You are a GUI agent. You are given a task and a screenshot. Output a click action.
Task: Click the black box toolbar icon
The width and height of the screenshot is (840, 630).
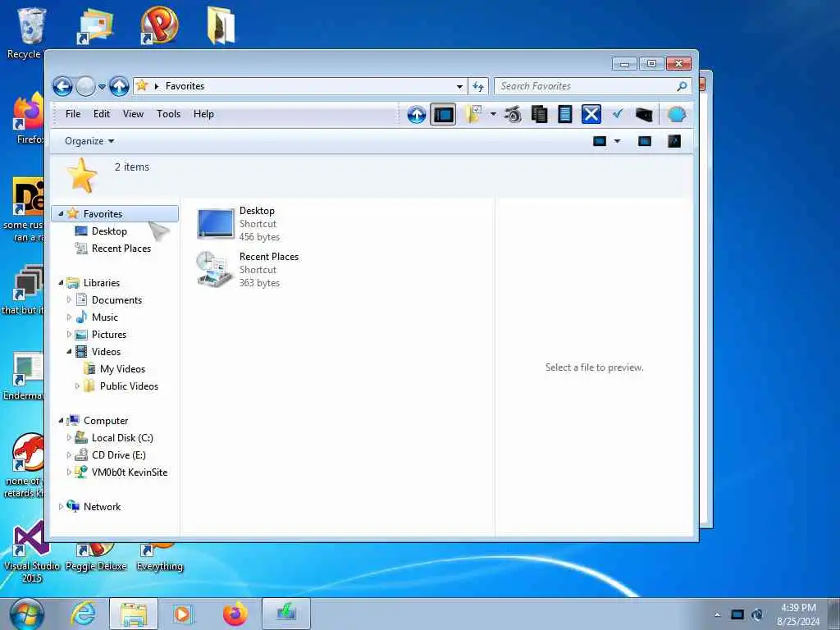tap(643, 114)
